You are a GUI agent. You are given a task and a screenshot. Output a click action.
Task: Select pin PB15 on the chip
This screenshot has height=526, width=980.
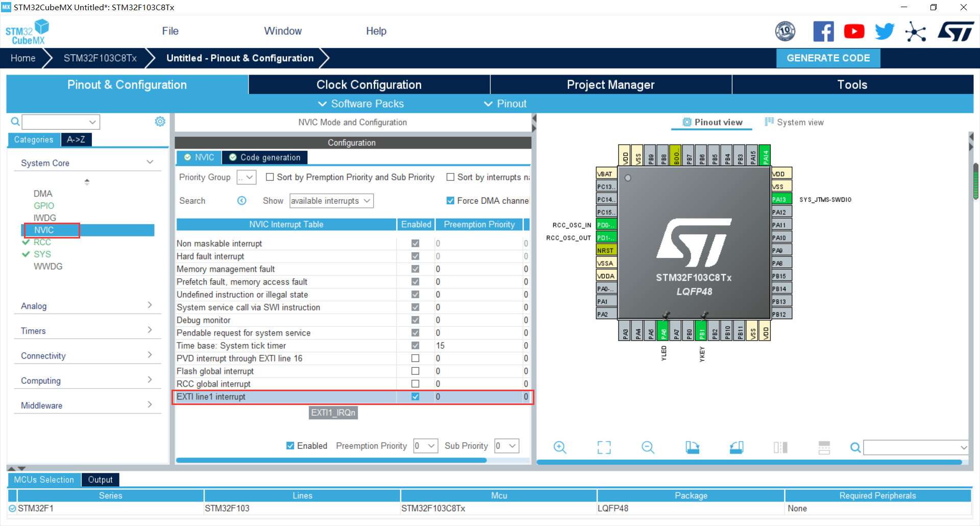click(781, 276)
